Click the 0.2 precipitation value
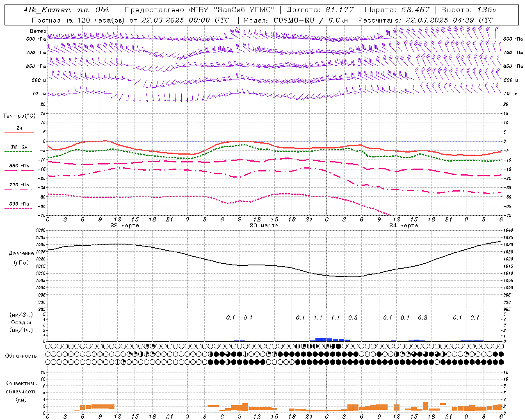 tap(353, 318)
